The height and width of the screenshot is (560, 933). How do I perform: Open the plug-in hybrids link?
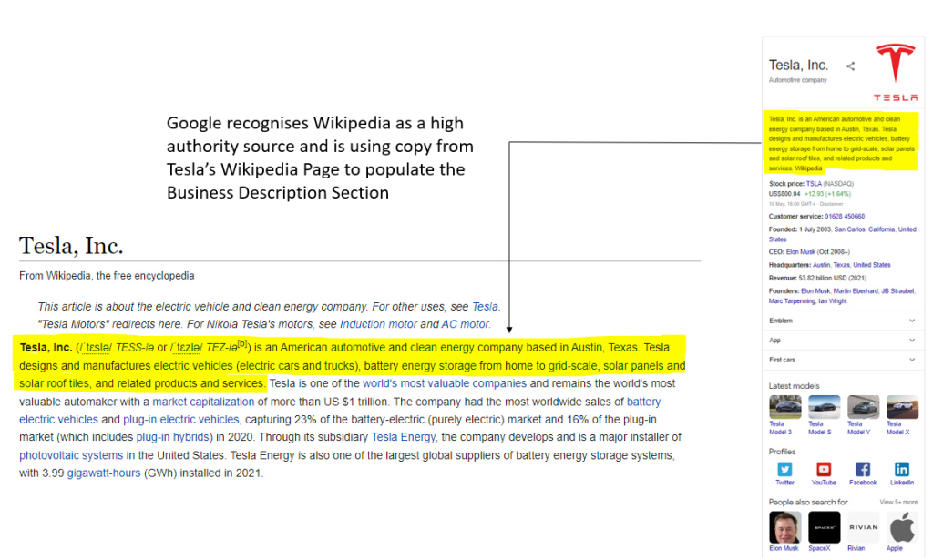click(x=172, y=438)
